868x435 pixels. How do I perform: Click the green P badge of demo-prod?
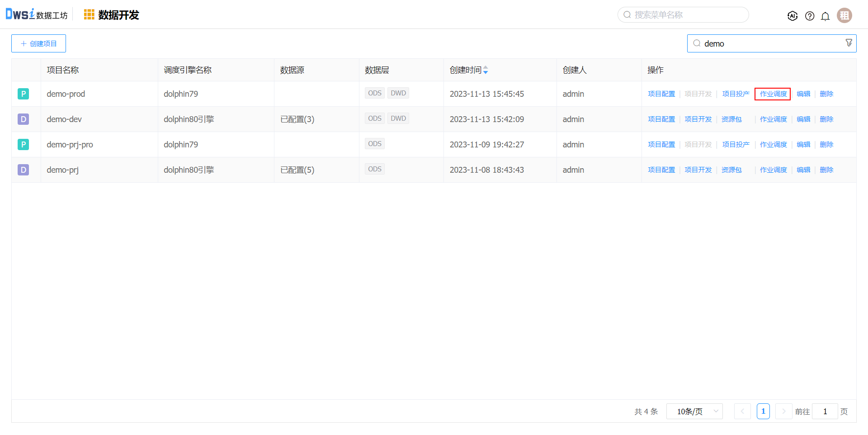click(23, 94)
